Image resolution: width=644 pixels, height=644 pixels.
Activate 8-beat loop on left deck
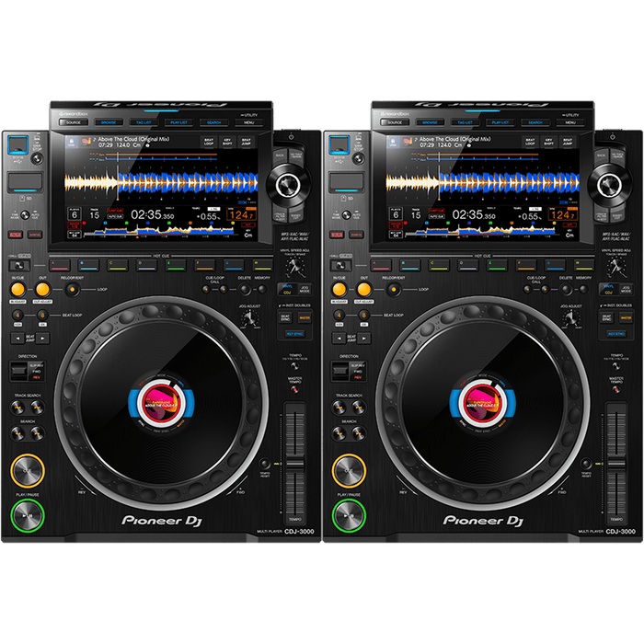(x=42, y=315)
